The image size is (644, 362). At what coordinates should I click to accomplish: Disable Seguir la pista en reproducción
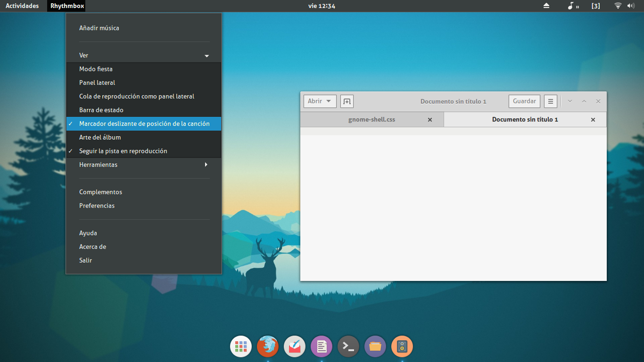point(123,151)
